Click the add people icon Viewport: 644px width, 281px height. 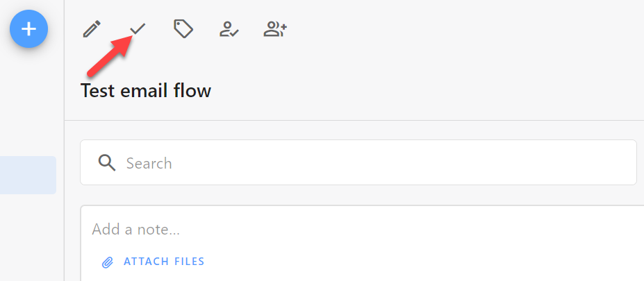pos(275,30)
